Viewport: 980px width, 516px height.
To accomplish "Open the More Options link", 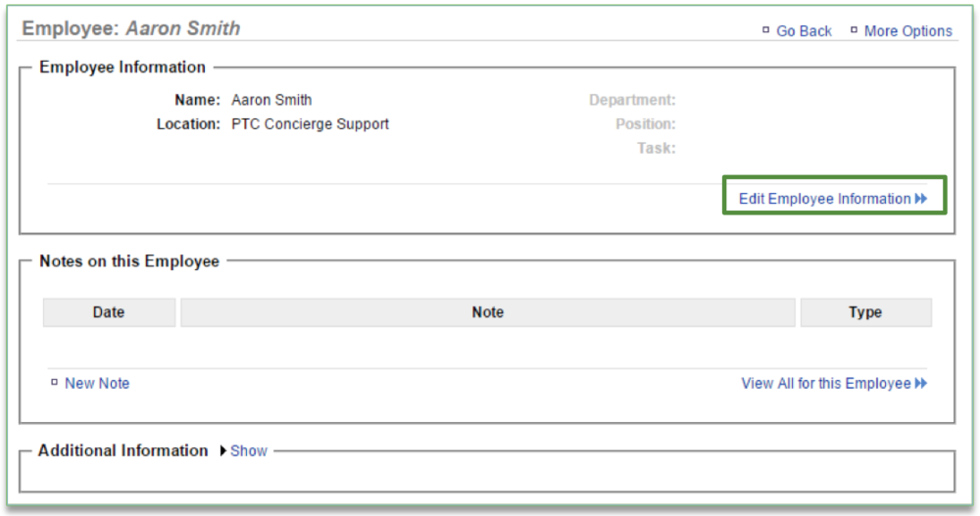I will point(907,31).
